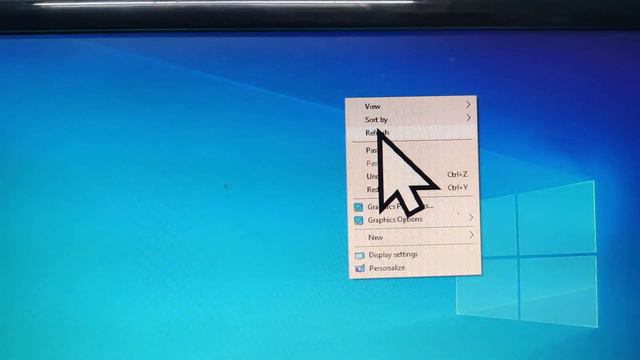Open the View submenu
The height and width of the screenshot is (360, 640).
point(411,106)
